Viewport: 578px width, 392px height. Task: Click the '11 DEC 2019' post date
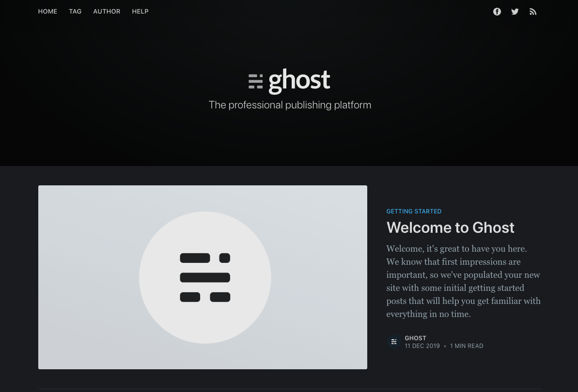422,346
